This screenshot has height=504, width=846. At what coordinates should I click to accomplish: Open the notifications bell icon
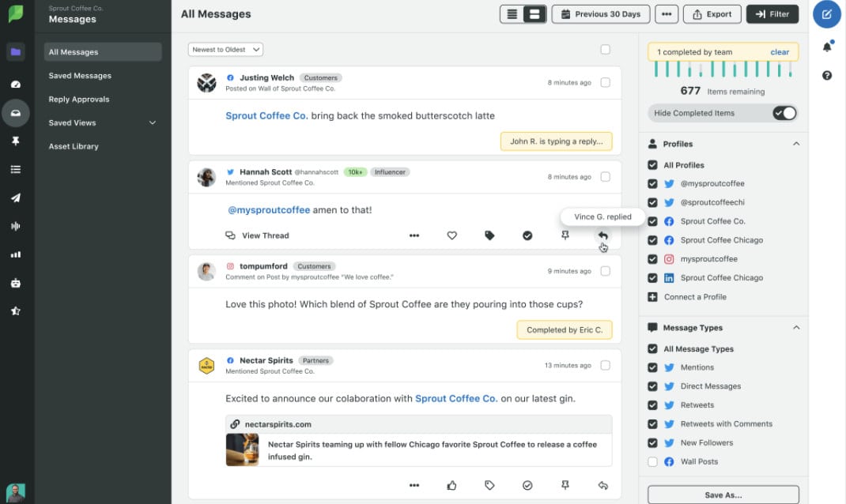pos(827,47)
